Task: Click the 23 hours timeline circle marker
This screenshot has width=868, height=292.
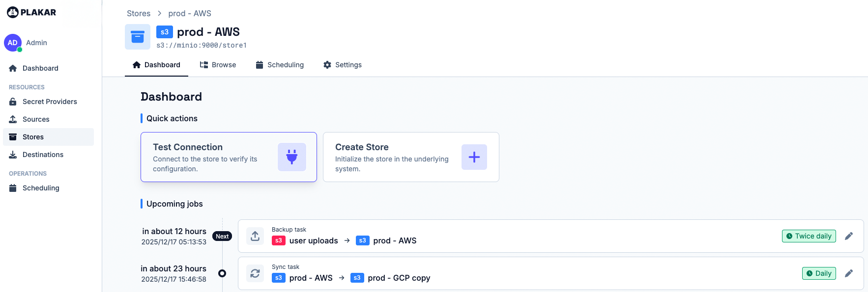Action: coord(222,273)
